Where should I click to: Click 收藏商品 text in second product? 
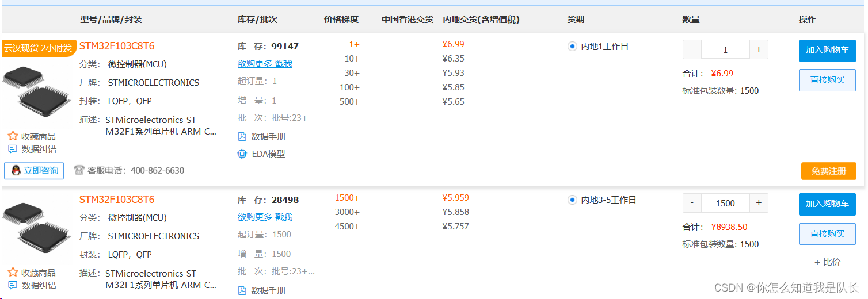click(39, 273)
